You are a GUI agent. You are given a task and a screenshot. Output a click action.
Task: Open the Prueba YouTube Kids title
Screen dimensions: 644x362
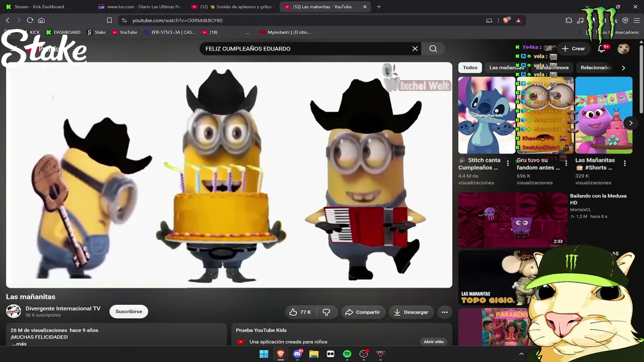tap(261, 330)
